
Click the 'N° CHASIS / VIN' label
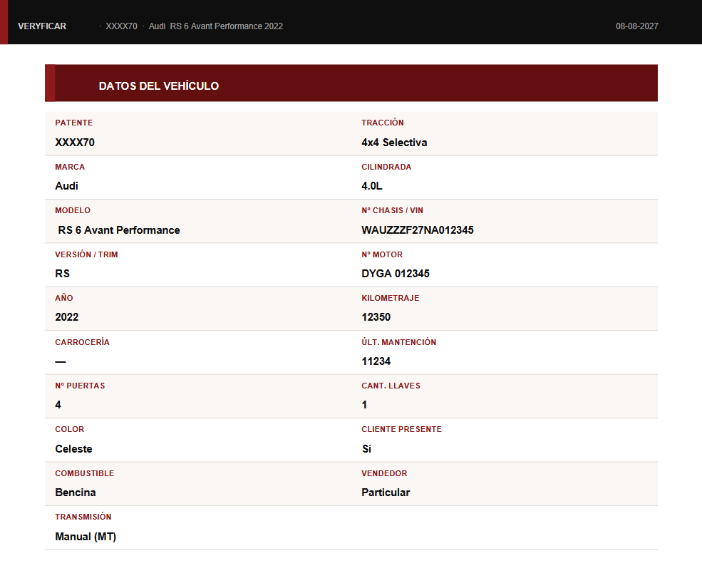[392, 210]
